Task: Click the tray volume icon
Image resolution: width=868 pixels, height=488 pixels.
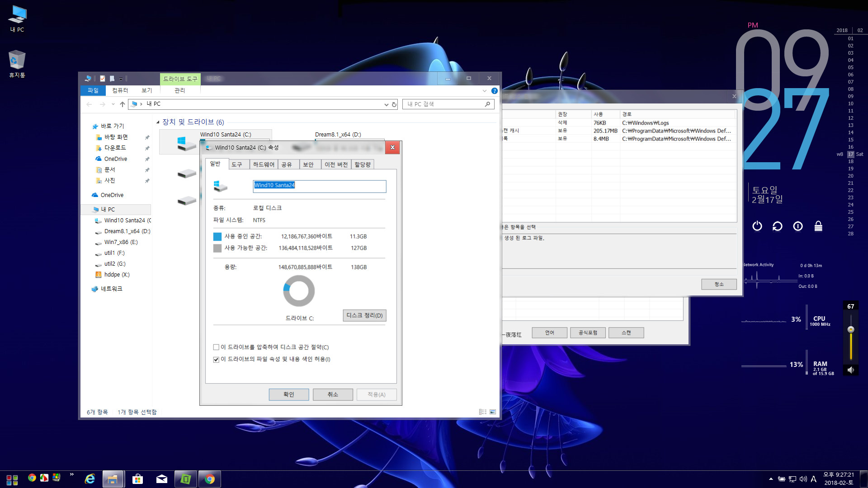Action: tap(803, 479)
